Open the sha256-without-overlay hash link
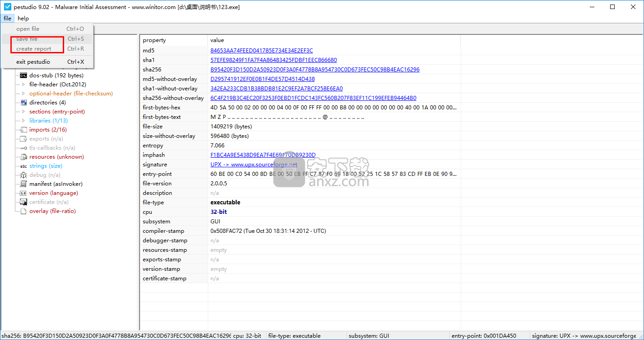This screenshot has width=644, height=340. pos(313,98)
